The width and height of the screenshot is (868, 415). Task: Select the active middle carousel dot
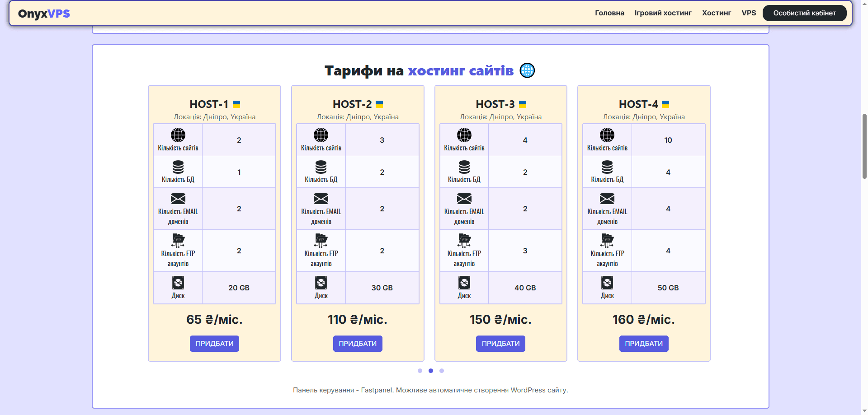[x=431, y=371]
